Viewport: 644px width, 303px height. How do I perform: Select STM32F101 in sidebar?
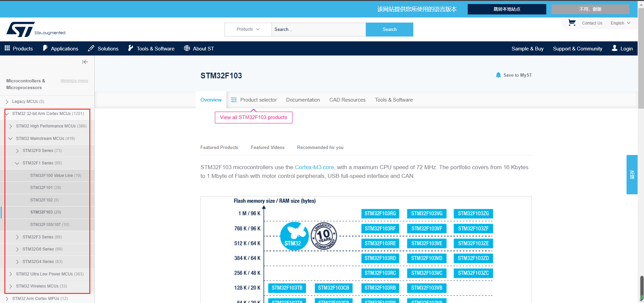pyautogui.click(x=46, y=188)
